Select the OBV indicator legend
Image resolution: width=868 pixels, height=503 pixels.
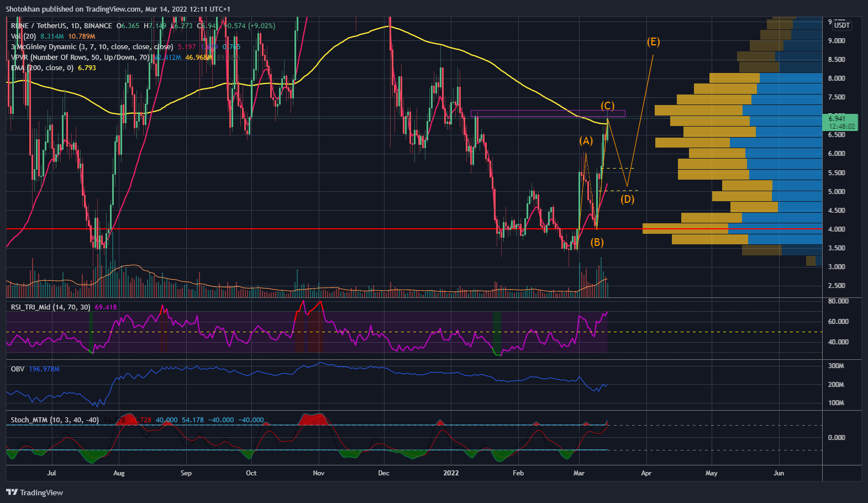click(18, 369)
